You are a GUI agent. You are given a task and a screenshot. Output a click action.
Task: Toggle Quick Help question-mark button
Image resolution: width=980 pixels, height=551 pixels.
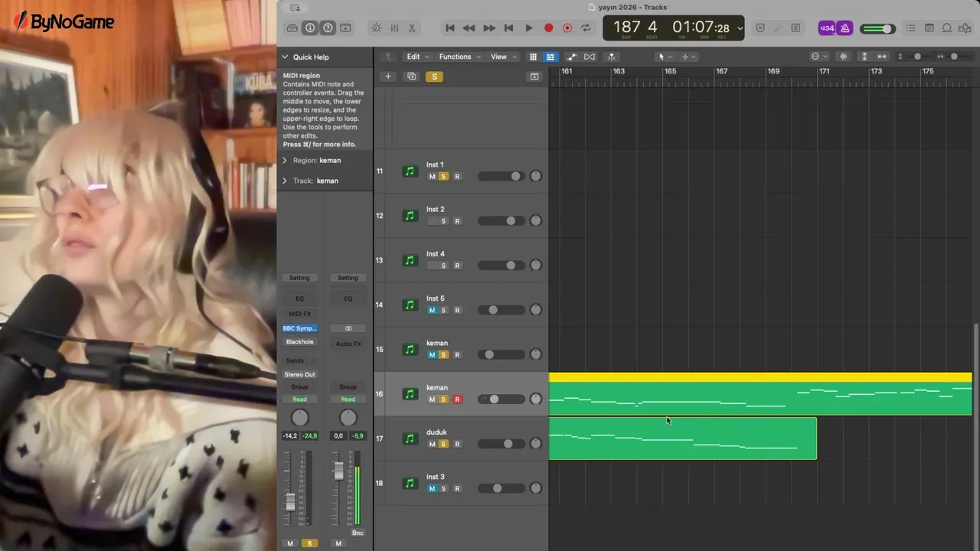[x=328, y=28]
